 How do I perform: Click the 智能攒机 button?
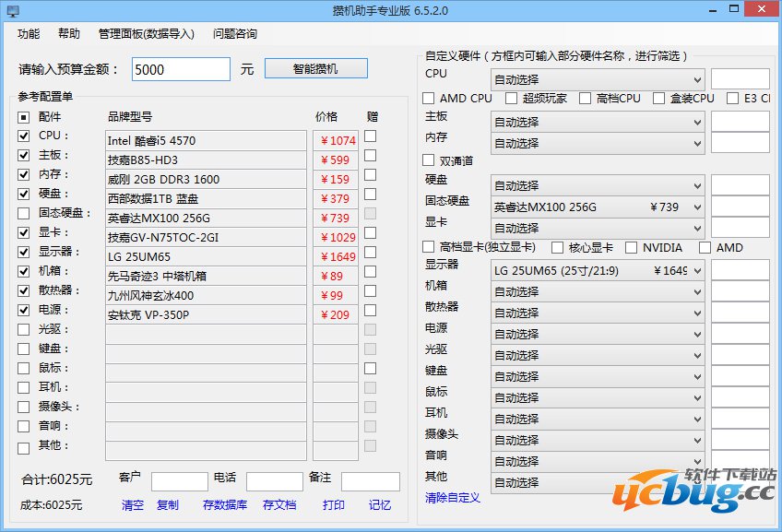tap(317, 68)
